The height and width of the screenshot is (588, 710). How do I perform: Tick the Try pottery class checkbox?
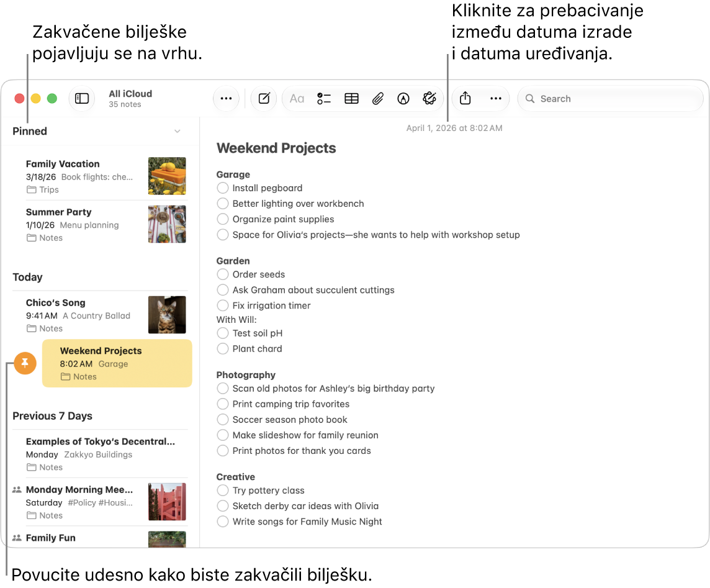tap(222, 490)
